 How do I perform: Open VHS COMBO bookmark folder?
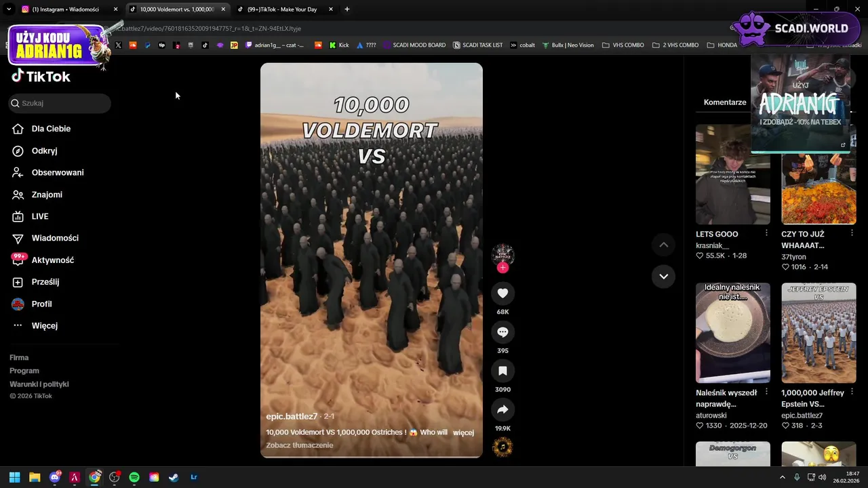point(623,45)
